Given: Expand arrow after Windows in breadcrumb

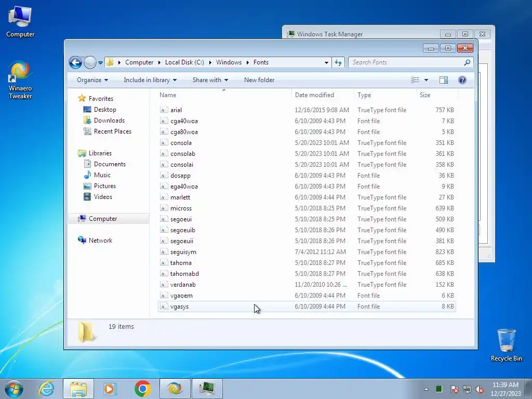Looking at the screenshot, I should point(248,63).
